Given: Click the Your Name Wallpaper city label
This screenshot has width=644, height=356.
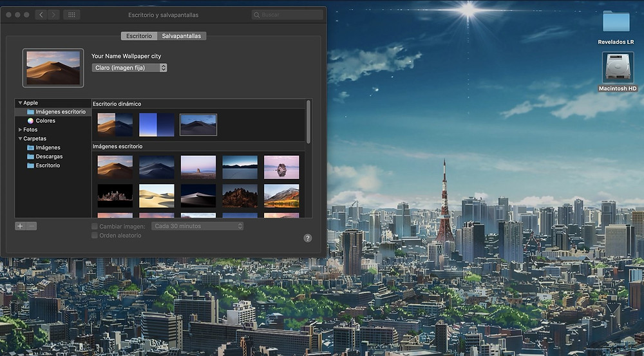Looking at the screenshot, I should click(x=126, y=56).
